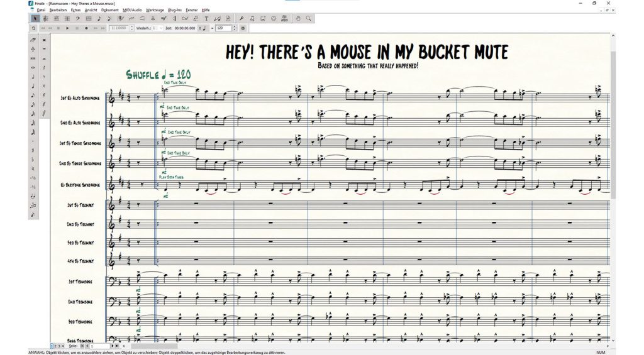Pick the augmentation dot in entry palette
Screen dimensions: 644x355
(33, 141)
